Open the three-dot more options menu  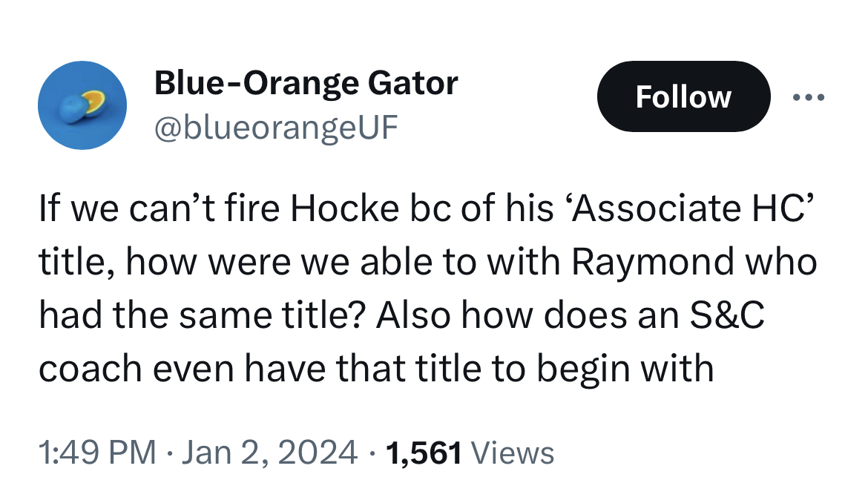pos(808,98)
